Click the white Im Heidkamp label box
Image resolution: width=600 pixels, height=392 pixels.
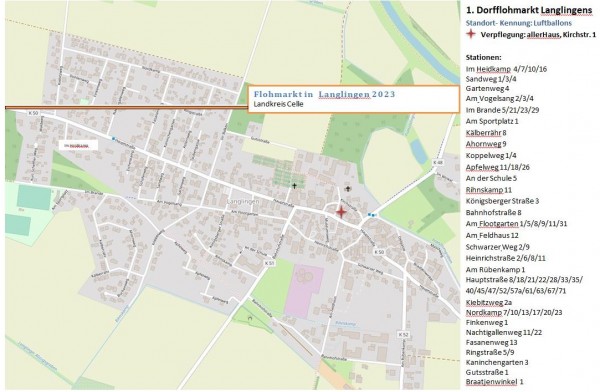79,145
